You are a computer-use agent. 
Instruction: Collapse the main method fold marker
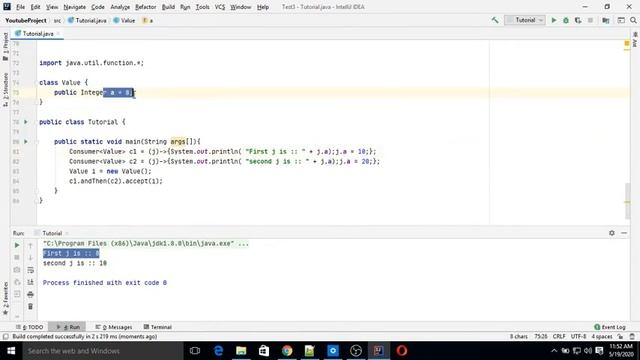coord(37,142)
